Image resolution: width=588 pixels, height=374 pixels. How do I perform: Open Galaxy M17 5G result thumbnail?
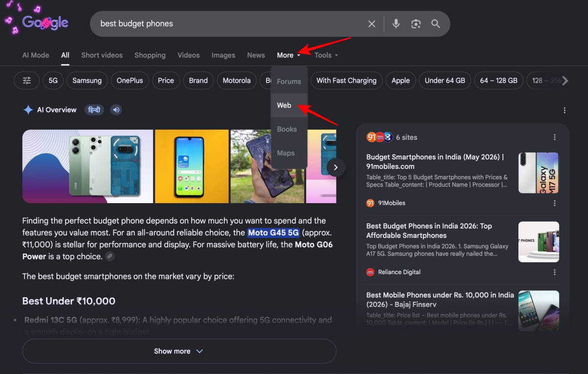[539, 173]
